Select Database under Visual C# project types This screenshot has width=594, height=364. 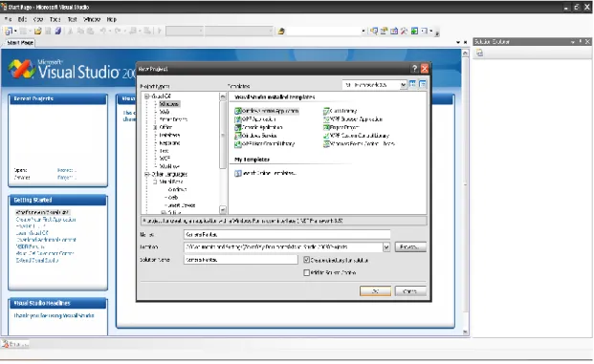(169, 135)
